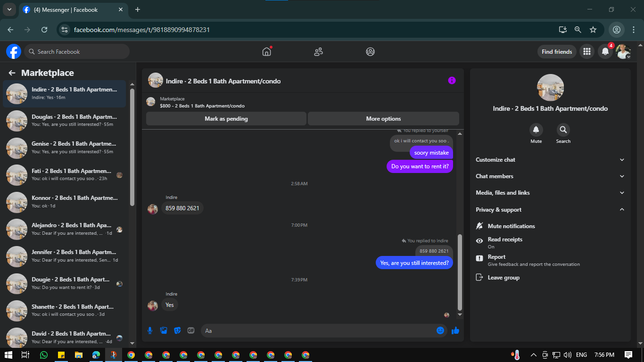Choose a GIF icon
Screen dimensions: 644x362
click(191, 330)
